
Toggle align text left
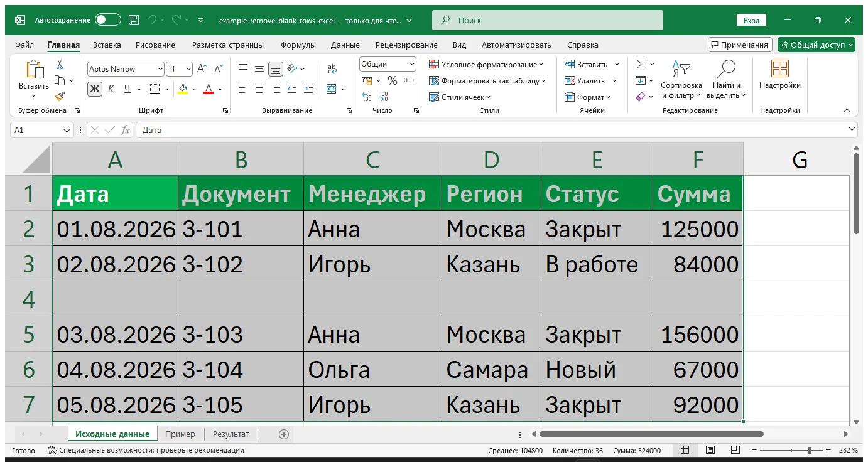[x=242, y=89]
